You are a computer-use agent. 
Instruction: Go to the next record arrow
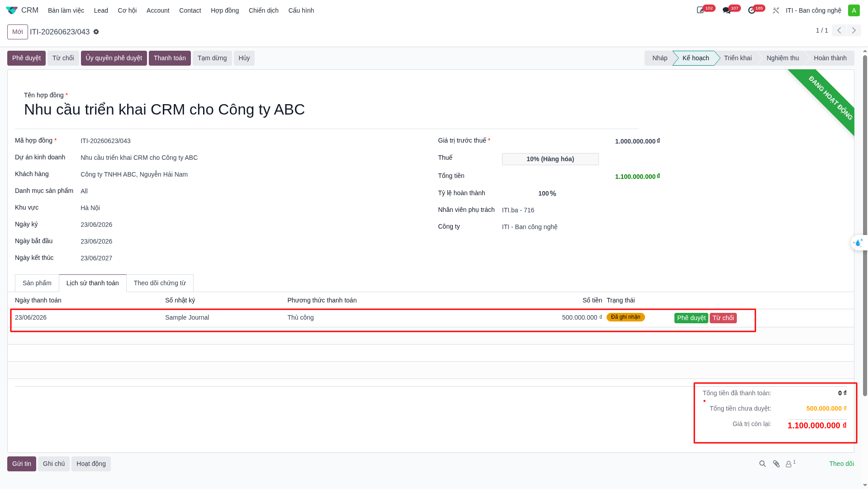tap(854, 30)
